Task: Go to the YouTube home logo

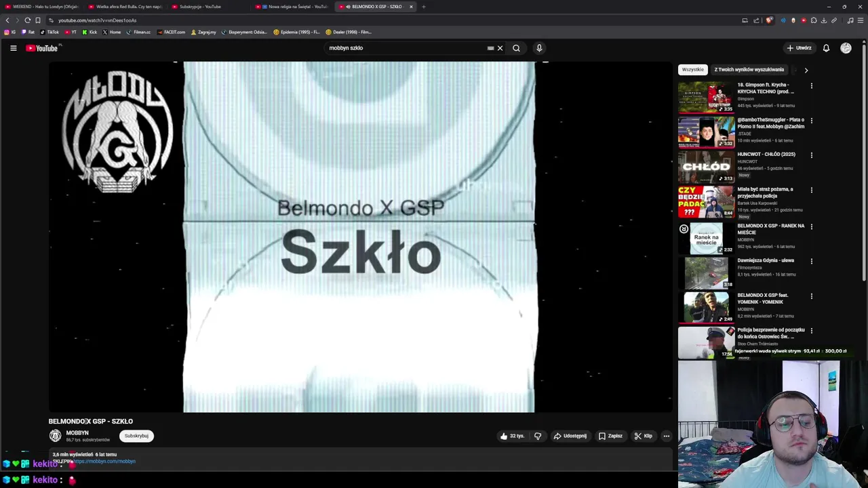Action: pos(43,48)
